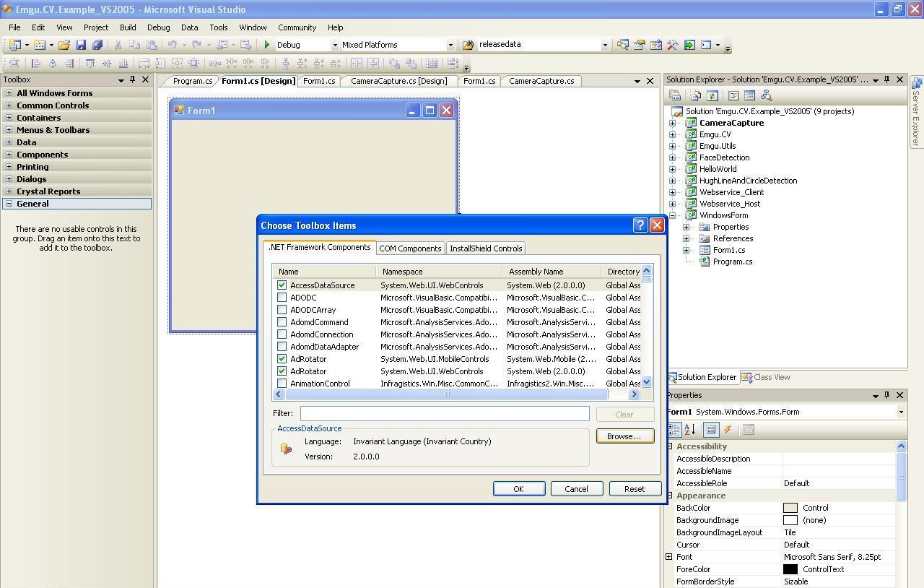
Task: Collapse the General toolbox group
Action: (9, 204)
